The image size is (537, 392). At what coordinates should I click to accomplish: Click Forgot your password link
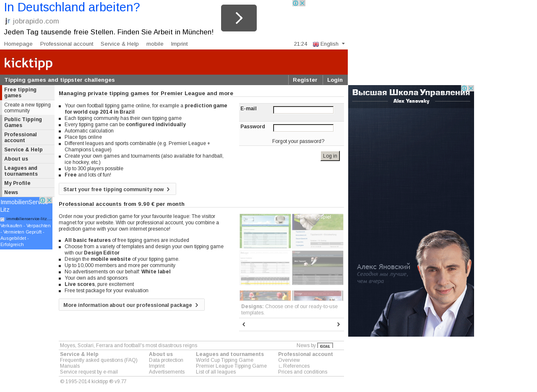[x=298, y=141]
